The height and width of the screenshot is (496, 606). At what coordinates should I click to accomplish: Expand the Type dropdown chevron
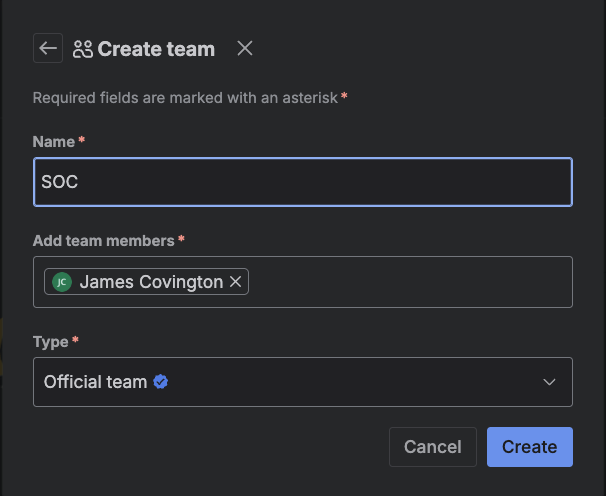tap(548, 382)
